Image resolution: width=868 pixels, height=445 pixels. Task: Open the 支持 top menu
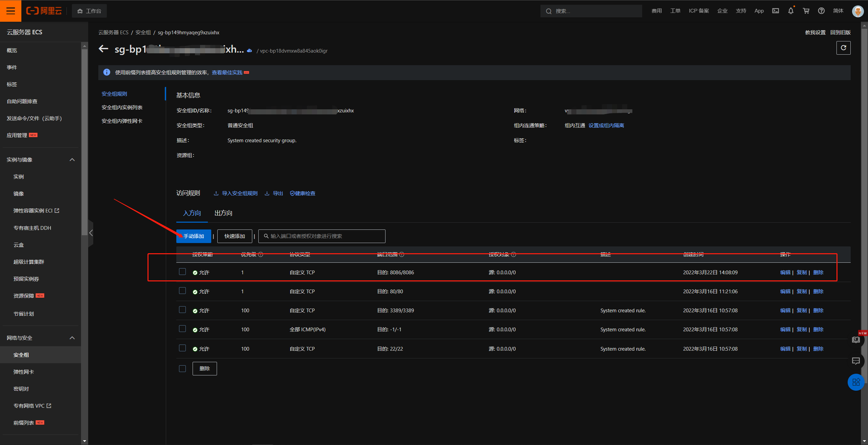click(x=741, y=11)
